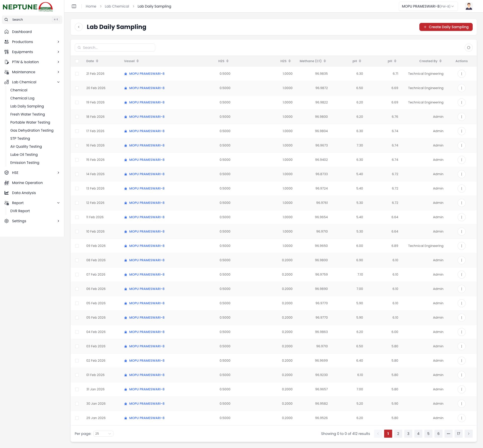Check the select-all header checkbox
Viewport: 483px width, 448px height.
[77, 61]
